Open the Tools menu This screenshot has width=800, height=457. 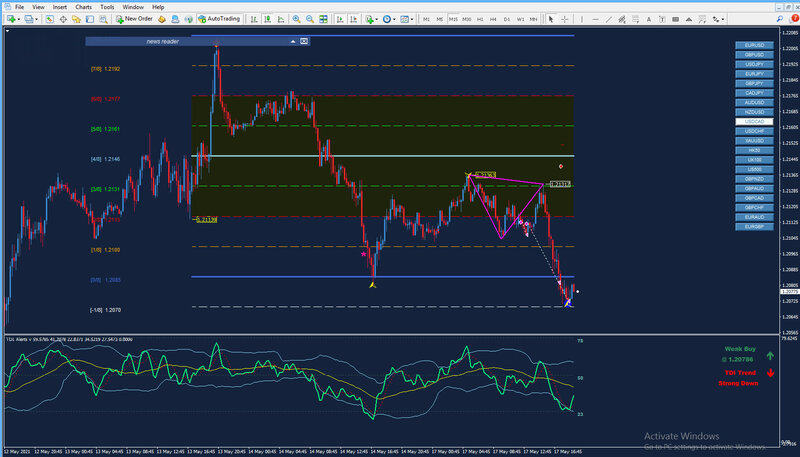click(107, 7)
